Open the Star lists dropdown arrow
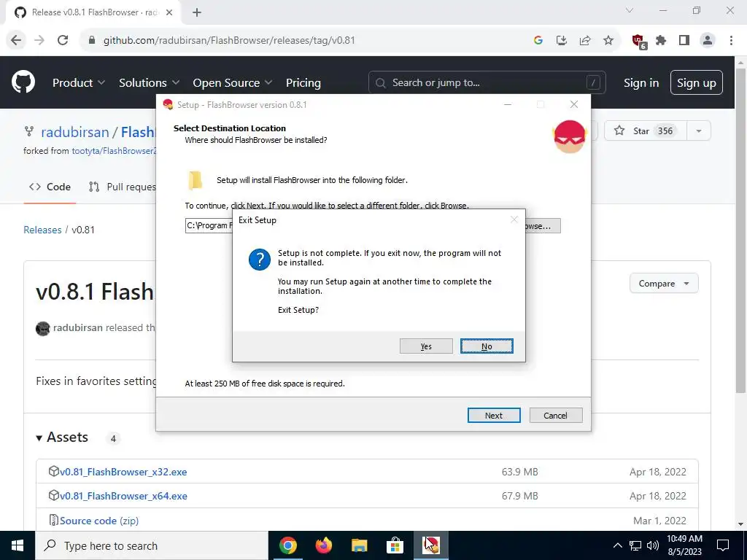The image size is (747, 560). click(x=698, y=131)
